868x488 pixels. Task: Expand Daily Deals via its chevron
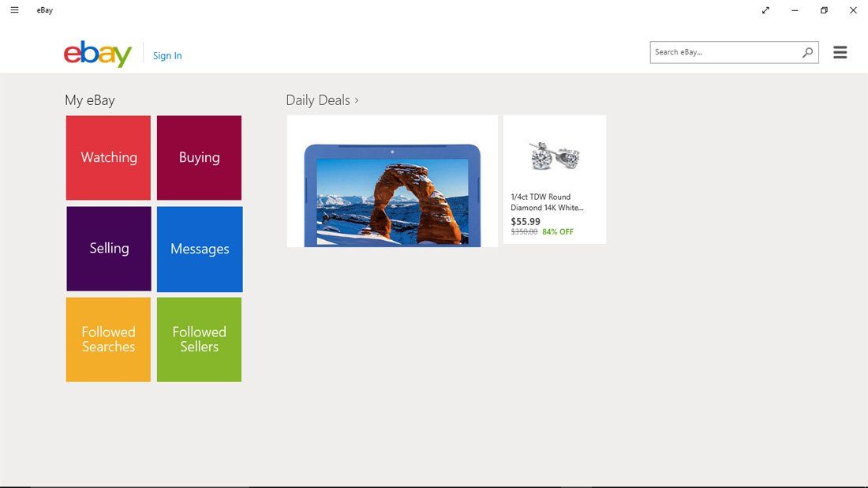(356, 100)
